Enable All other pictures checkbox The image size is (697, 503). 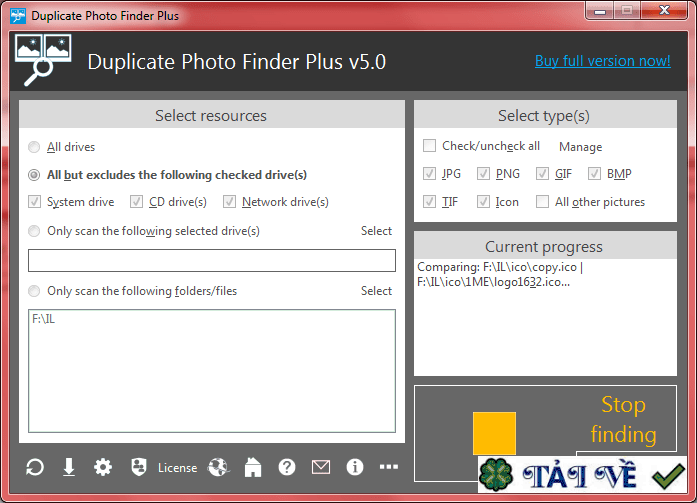542,202
